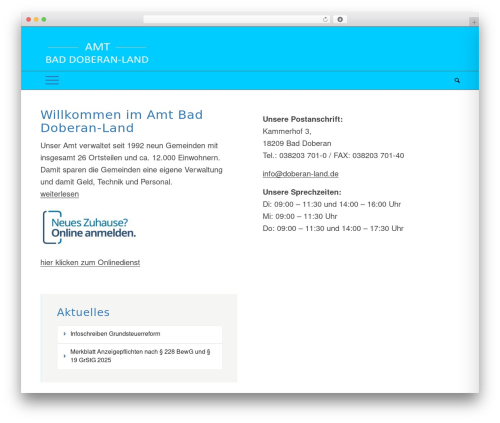Open a new browser tab with plus
The width and height of the screenshot is (500, 423).
point(474,22)
